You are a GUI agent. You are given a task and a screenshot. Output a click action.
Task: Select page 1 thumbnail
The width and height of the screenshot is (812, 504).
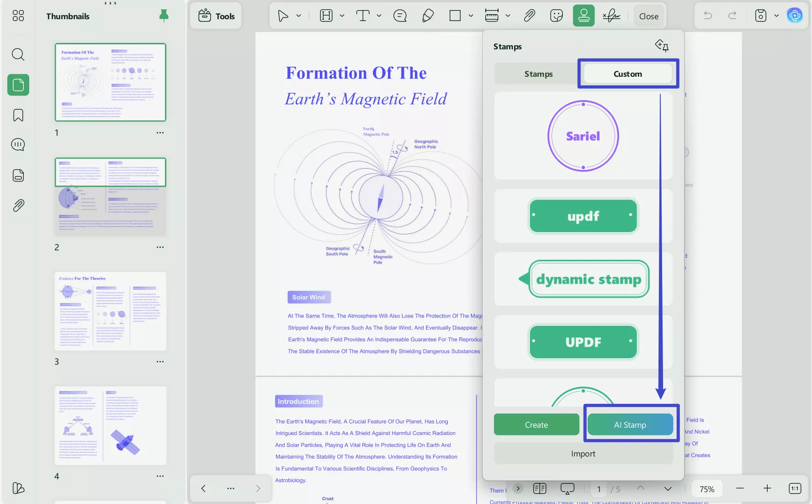tap(111, 82)
